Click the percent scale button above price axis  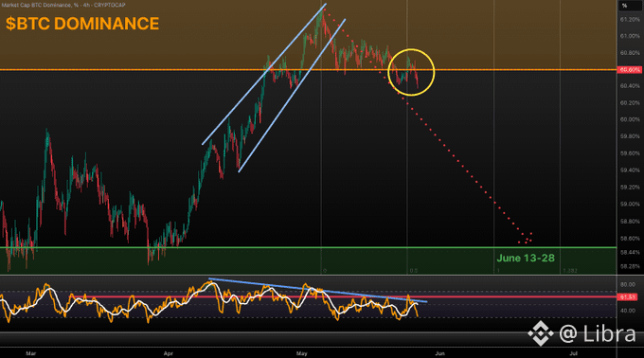coord(625,6)
